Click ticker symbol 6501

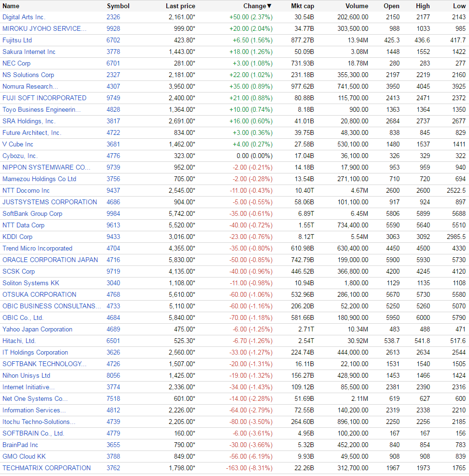click(113, 341)
